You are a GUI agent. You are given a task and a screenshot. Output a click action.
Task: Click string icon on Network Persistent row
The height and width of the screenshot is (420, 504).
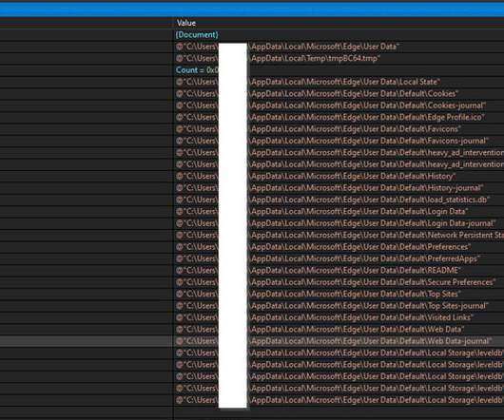coord(180,235)
